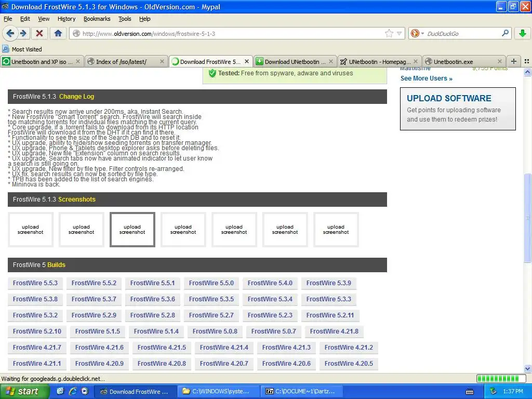Stop loading with the red X button
This screenshot has height=399, width=532.
click(x=39, y=33)
